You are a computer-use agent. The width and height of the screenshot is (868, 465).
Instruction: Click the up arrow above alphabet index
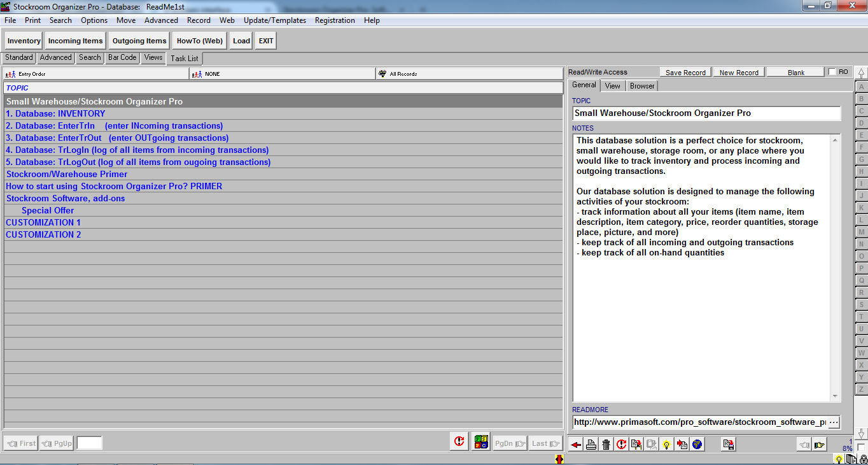point(862,73)
